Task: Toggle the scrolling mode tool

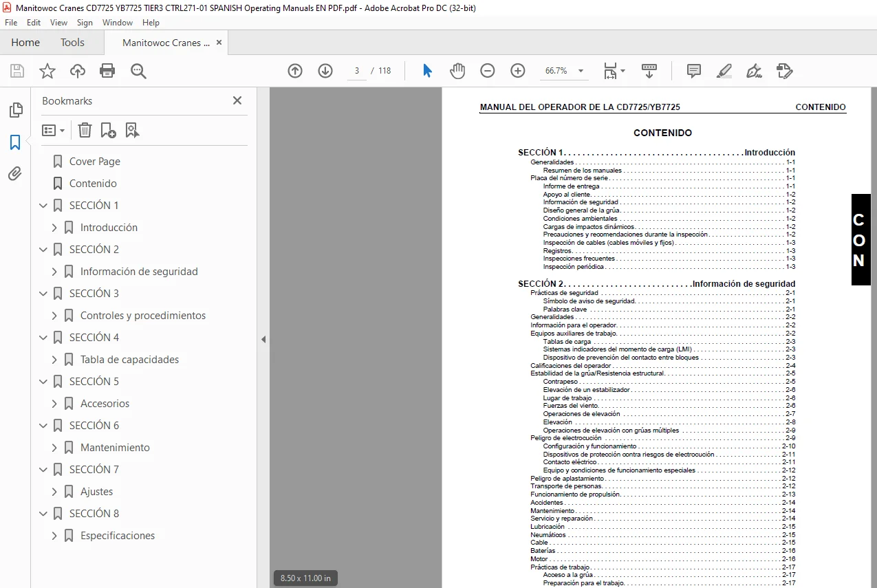Action: tap(649, 71)
